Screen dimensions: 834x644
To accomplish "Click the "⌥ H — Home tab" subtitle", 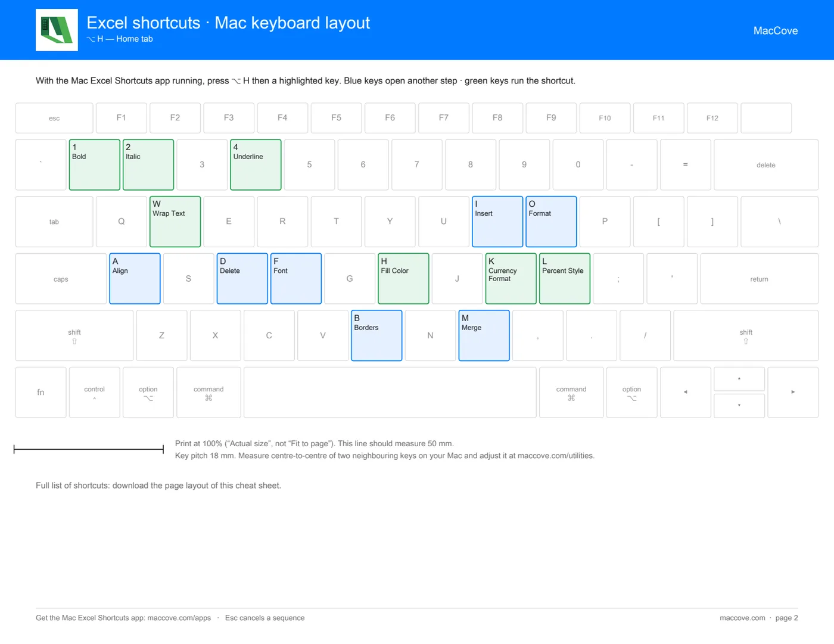I will tap(120, 39).
